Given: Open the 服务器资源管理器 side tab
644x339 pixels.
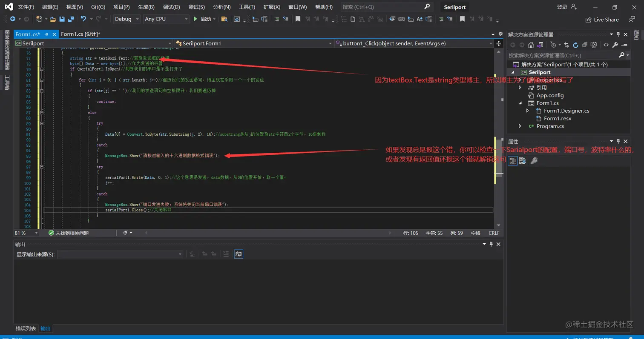Looking at the screenshot, I should [7, 50].
